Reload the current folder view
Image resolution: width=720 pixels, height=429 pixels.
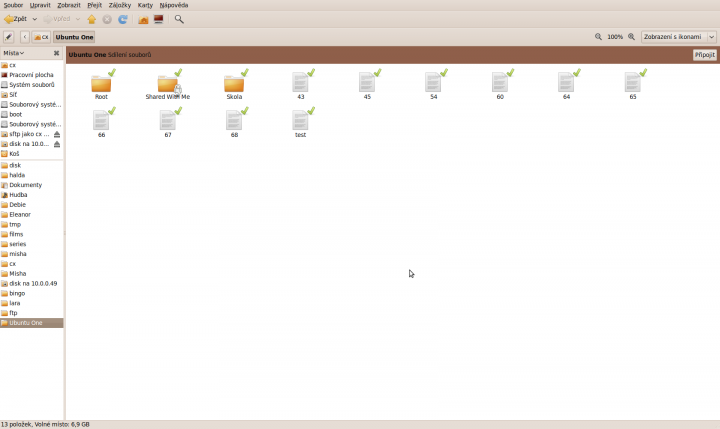click(x=123, y=19)
